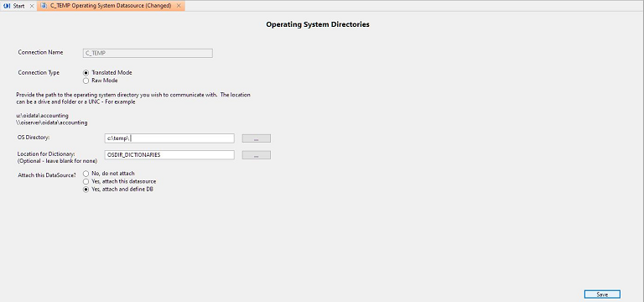Image resolution: width=644 pixels, height=302 pixels.
Task: Select "No, do not attach" option
Action: click(x=86, y=174)
